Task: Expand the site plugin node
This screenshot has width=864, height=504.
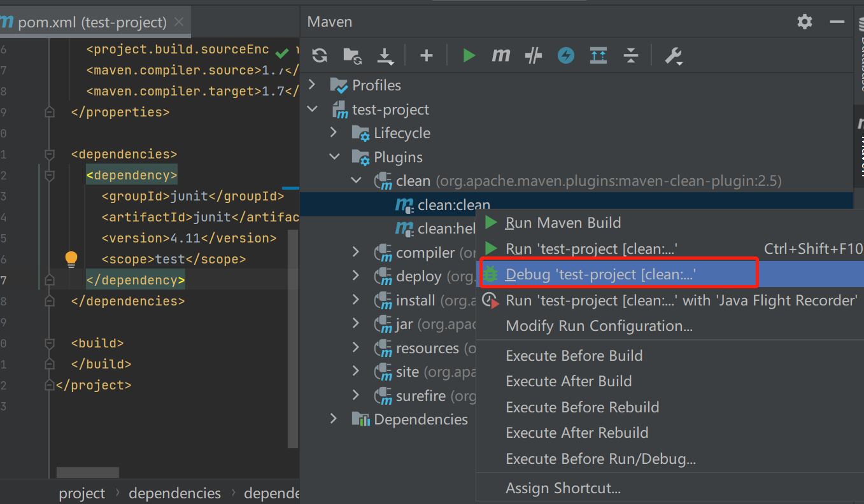Action: 356,372
